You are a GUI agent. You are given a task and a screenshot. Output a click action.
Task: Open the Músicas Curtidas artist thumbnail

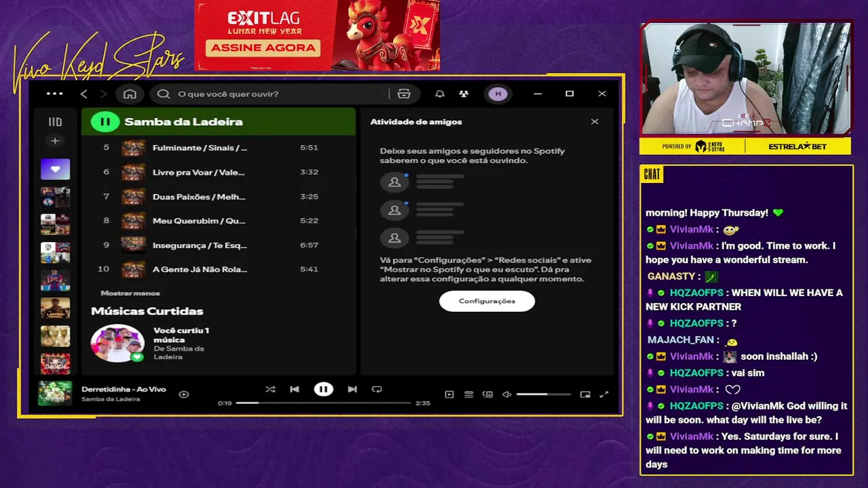(117, 343)
